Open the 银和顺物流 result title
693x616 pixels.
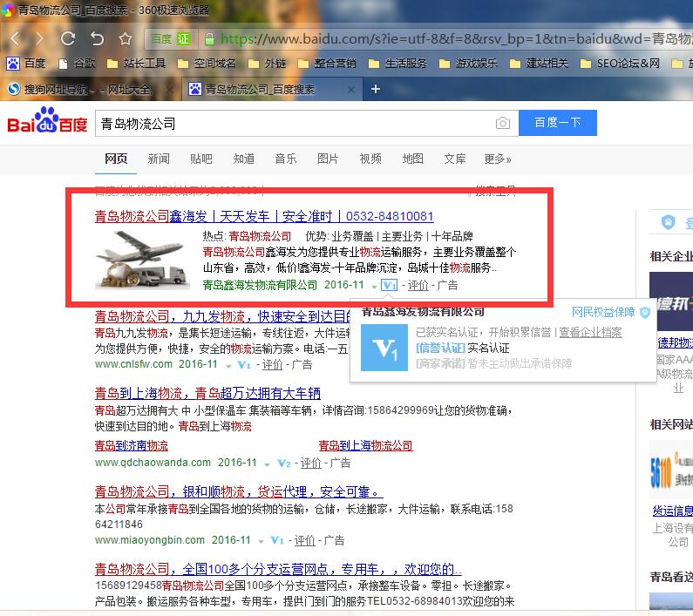(239, 491)
